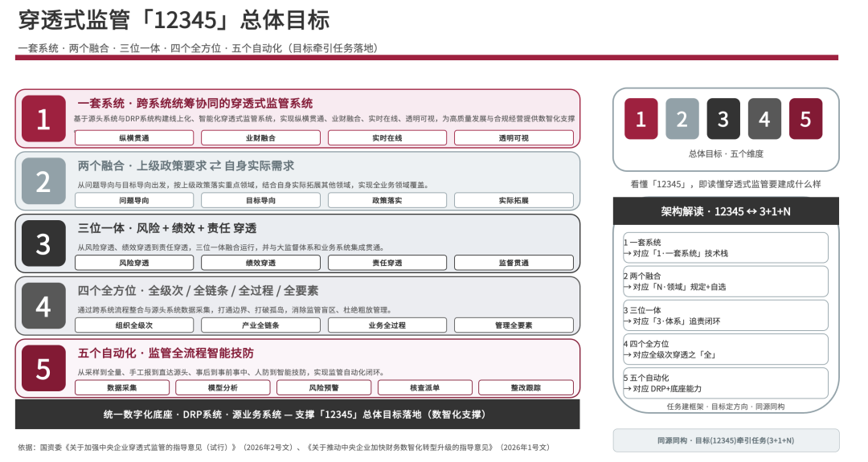Screen dimensions: 868x462
Task: Click the 实际拓展 tag
Action: 514,200
